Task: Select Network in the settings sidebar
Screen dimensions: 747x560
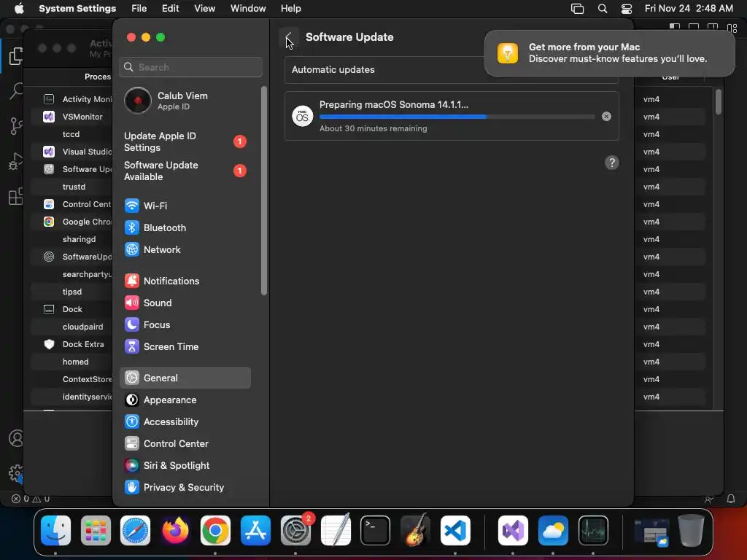Action: click(x=185, y=249)
